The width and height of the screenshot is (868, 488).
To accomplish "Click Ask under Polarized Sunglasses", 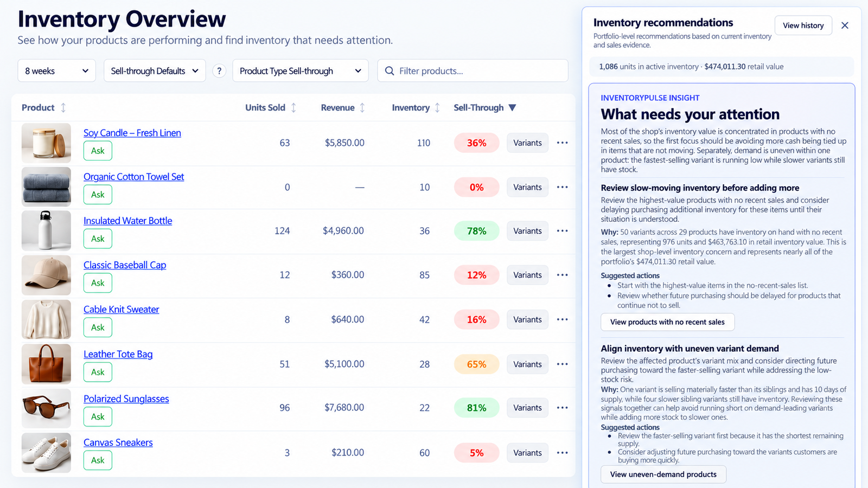I will pos(98,416).
